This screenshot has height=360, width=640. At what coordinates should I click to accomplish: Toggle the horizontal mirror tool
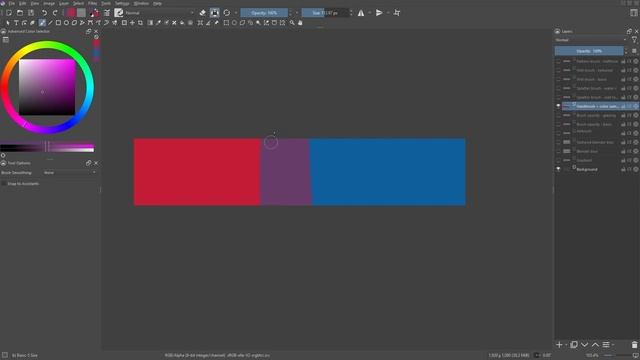point(361,13)
